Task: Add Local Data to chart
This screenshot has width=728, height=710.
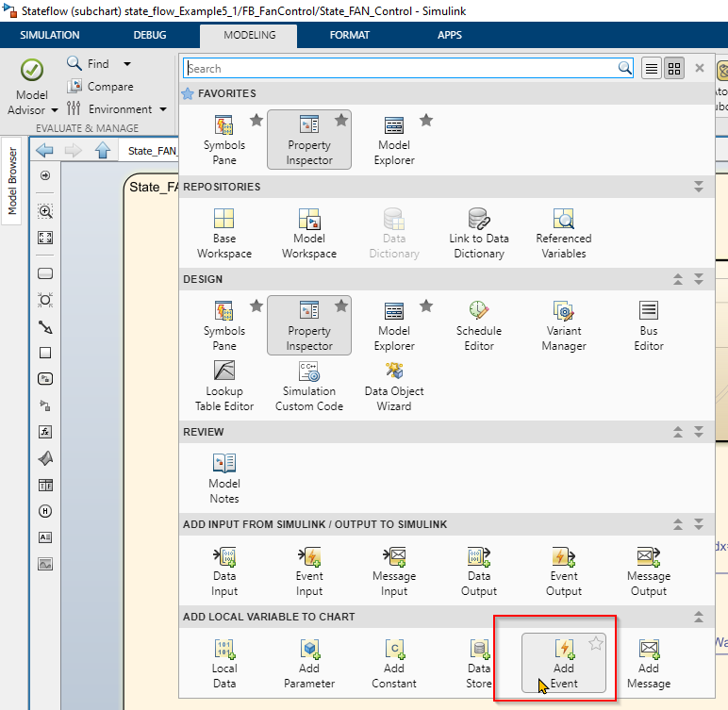Action: coord(224,664)
